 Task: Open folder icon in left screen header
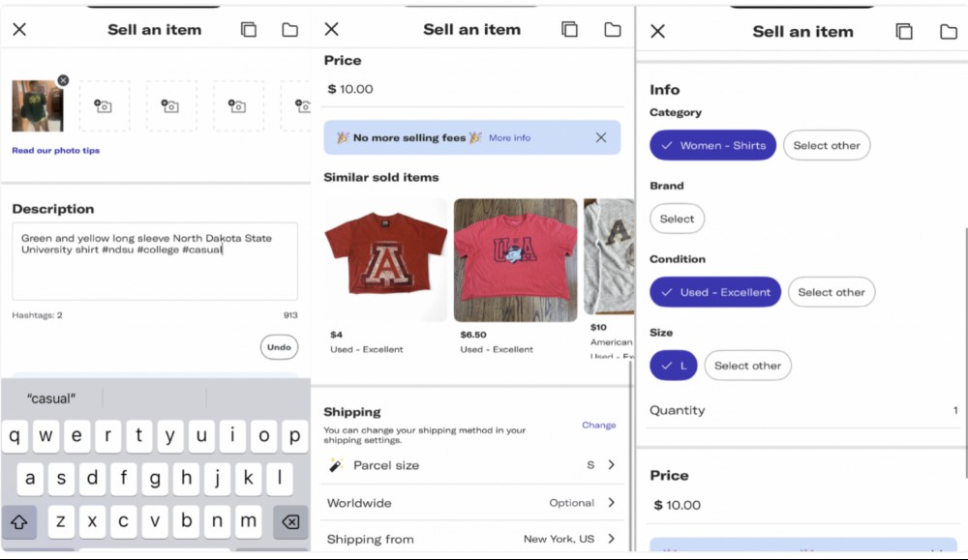click(x=289, y=30)
